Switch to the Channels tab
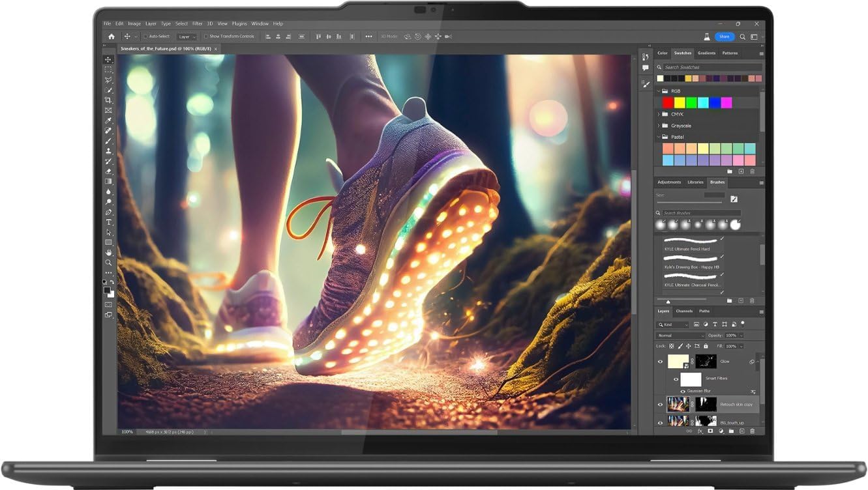 tap(684, 311)
